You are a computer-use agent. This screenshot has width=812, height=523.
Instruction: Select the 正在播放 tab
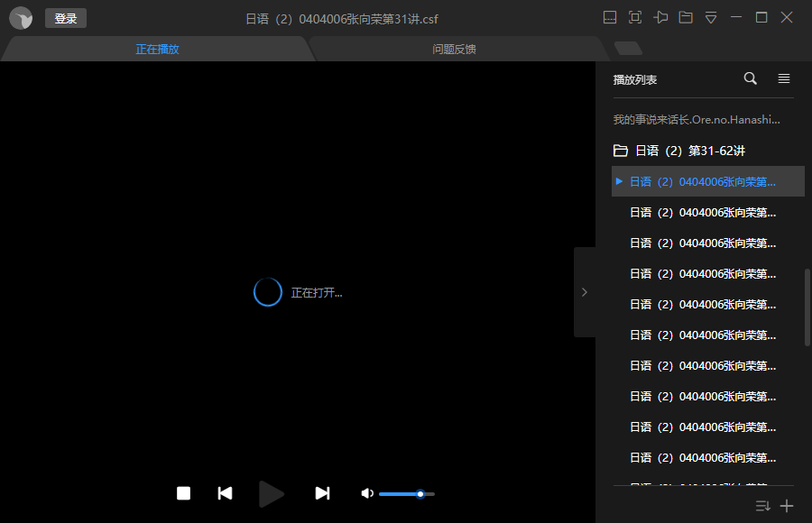click(157, 50)
